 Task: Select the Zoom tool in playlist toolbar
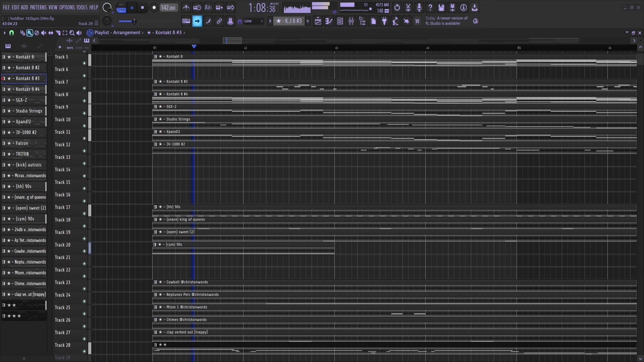pos(72,33)
